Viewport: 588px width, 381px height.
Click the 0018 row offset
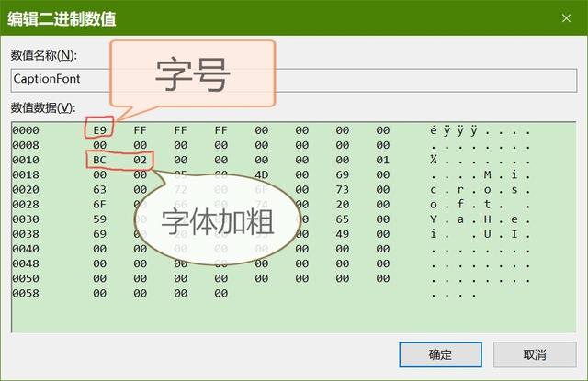[26, 175]
